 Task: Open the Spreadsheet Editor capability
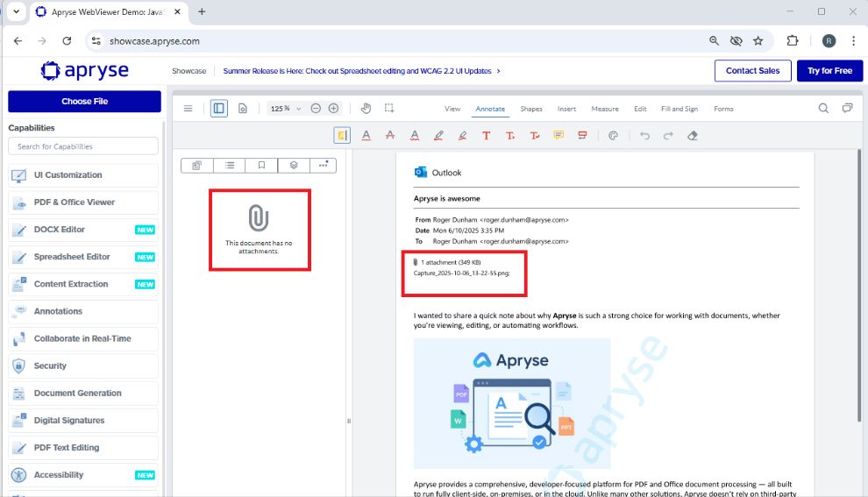click(x=83, y=257)
